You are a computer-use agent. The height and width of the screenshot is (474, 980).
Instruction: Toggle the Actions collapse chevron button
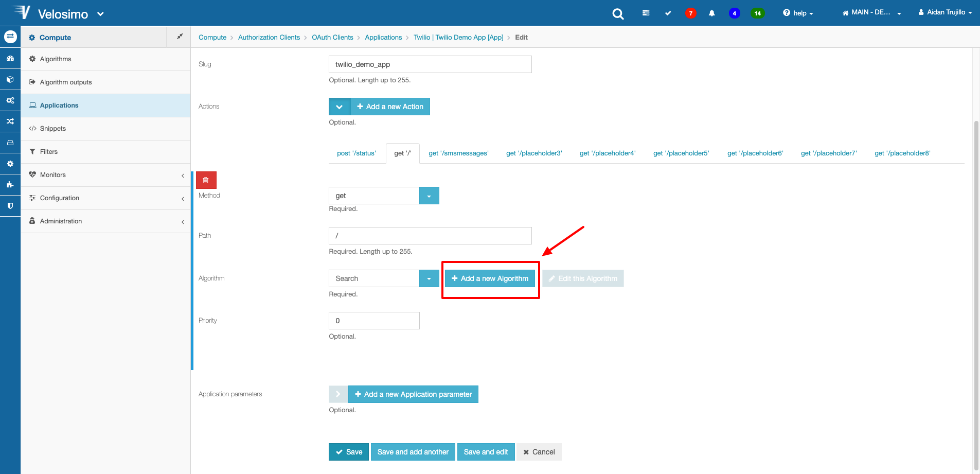coord(340,107)
